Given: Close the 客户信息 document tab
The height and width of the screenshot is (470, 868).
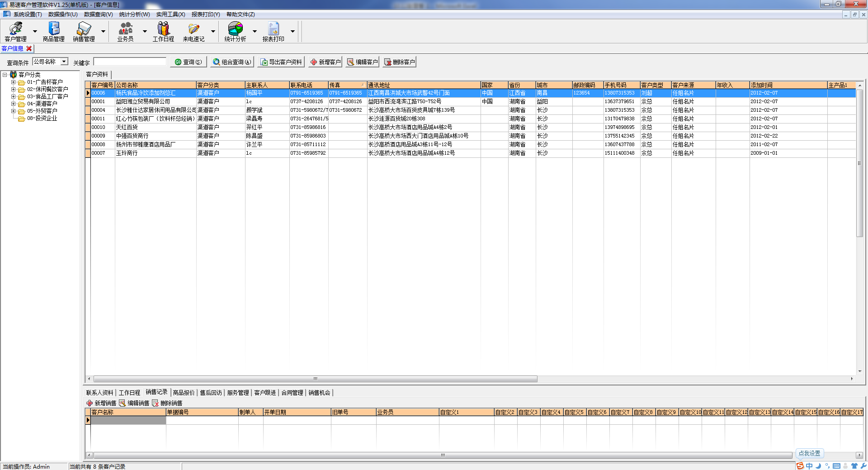Looking at the screenshot, I should pos(29,48).
